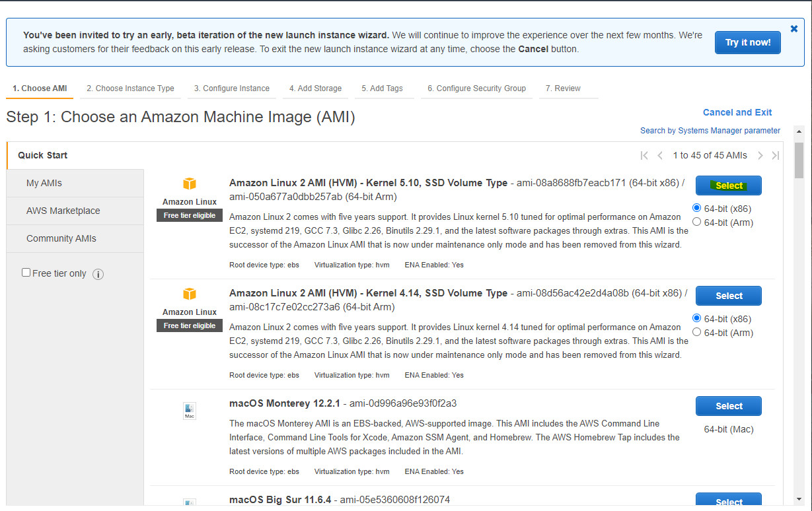Image resolution: width=812 pixels, height=511 pixels.
Task: Click the Amazon Linux icon for Kernel 5.10 AMI
Action: tap(190, 184)
